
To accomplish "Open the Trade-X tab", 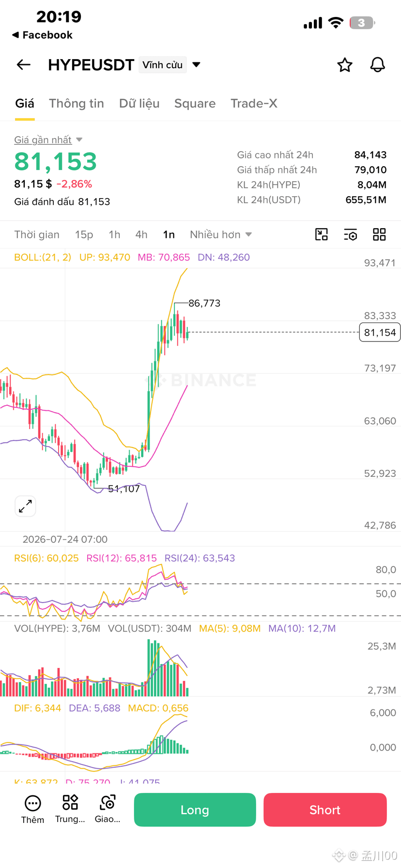I will coord(254,103).
